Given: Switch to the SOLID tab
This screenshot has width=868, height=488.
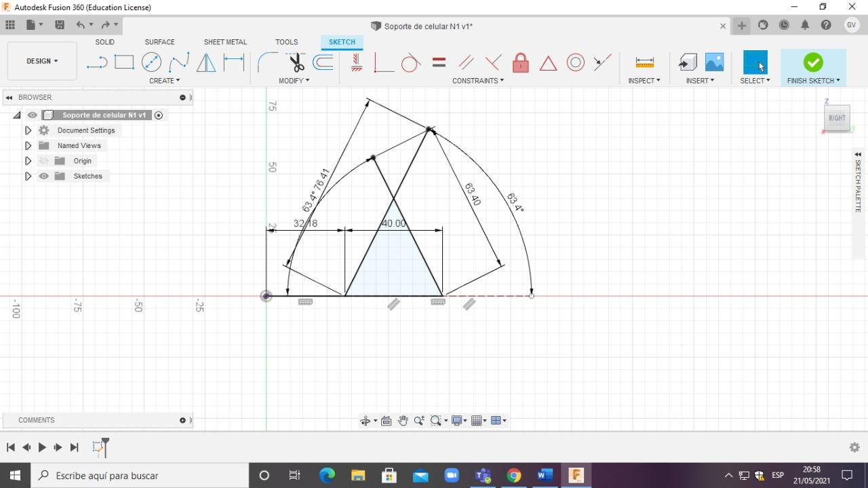Looking at the screenshot, I should pyautogui.click(x=105, y=42).
